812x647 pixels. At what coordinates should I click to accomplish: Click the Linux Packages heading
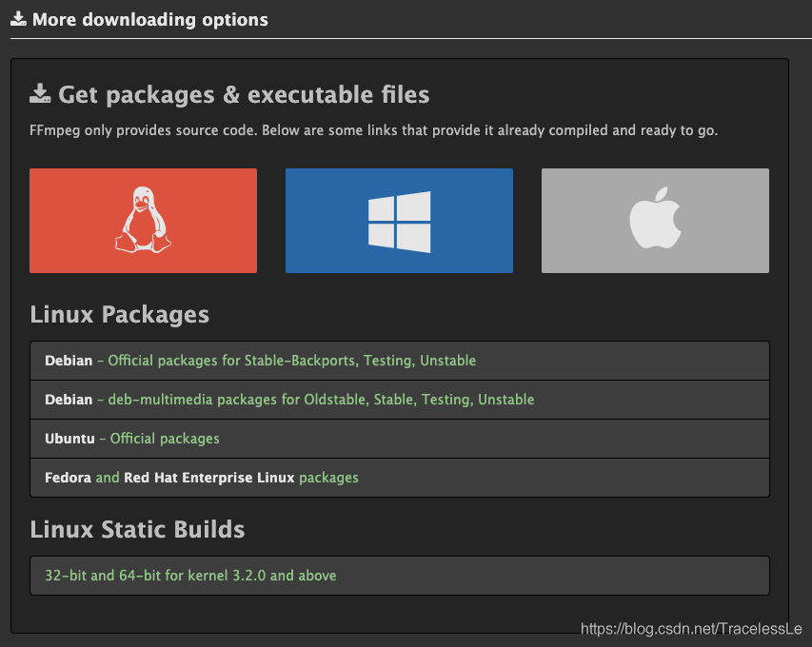(120, 314)
